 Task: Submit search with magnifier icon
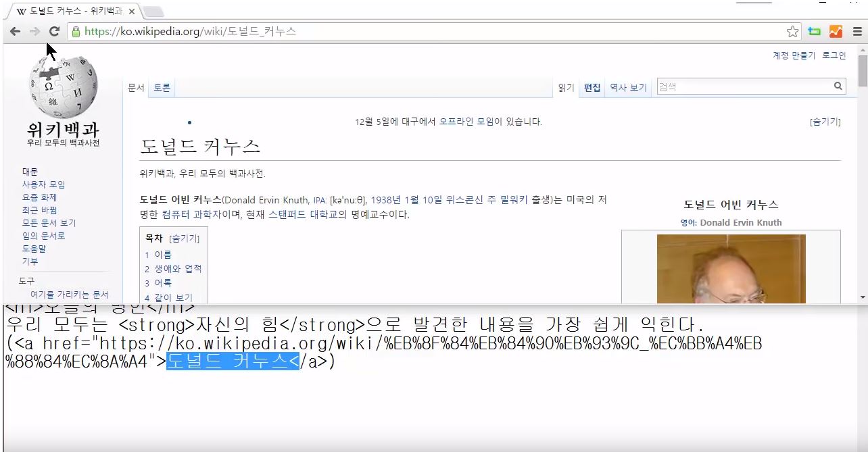[838, 86]
